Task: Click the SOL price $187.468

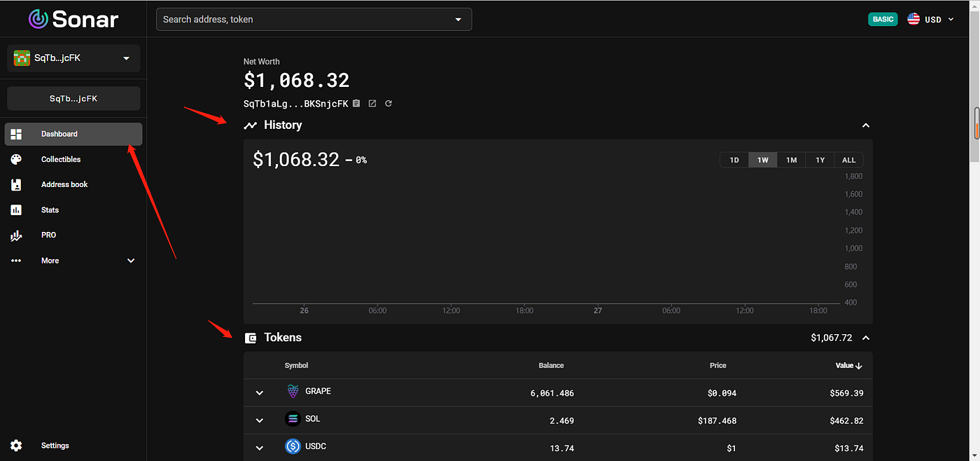Action: (717, 421)
